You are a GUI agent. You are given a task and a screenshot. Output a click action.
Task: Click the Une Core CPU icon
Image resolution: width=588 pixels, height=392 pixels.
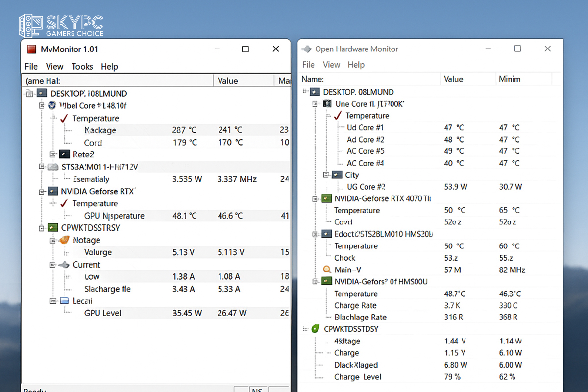[x=327, y=104]
